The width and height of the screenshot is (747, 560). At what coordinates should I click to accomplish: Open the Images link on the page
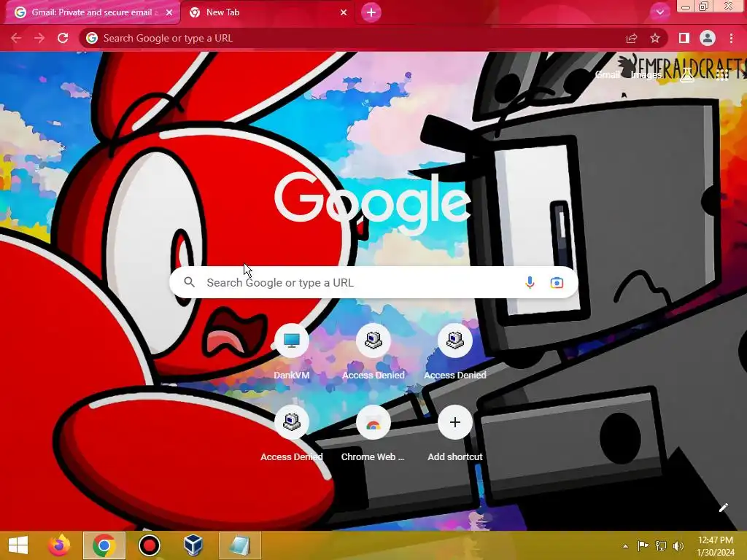pyautogui.click(x=646, y=75)
